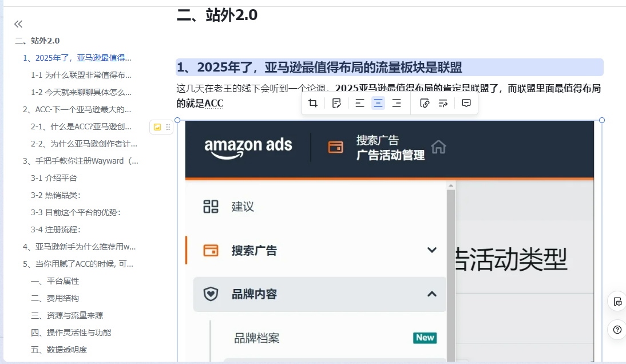Open the image annotation/edit tool
The width and height of the screenshot is (626, 364).
click(337, 103)
